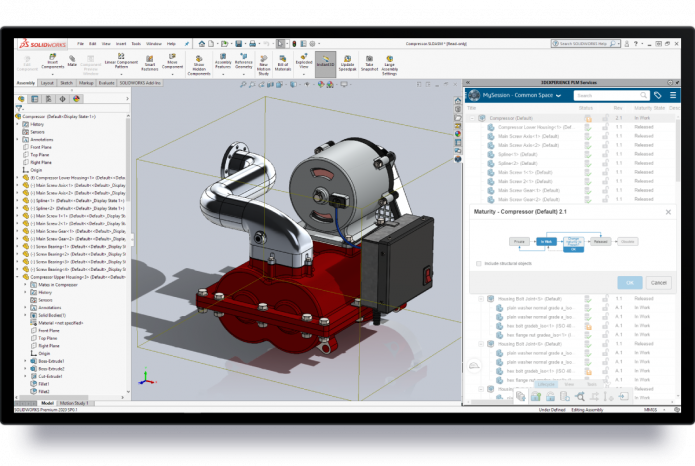Switch to the Sketch tab
Image resolution: width=695 pixels, height=466 pixels.
66,83
